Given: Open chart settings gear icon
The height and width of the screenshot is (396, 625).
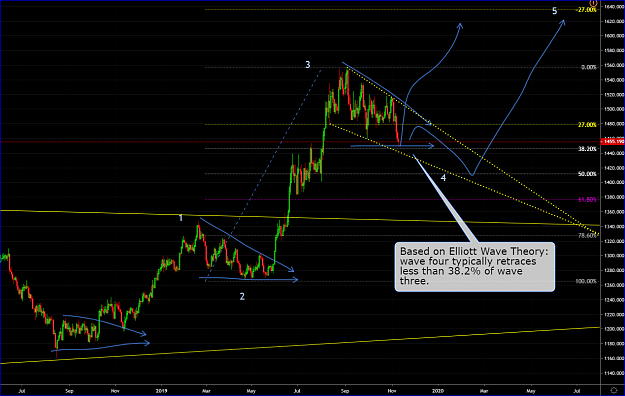Looking at the screenshot, I should coord(614,390).
